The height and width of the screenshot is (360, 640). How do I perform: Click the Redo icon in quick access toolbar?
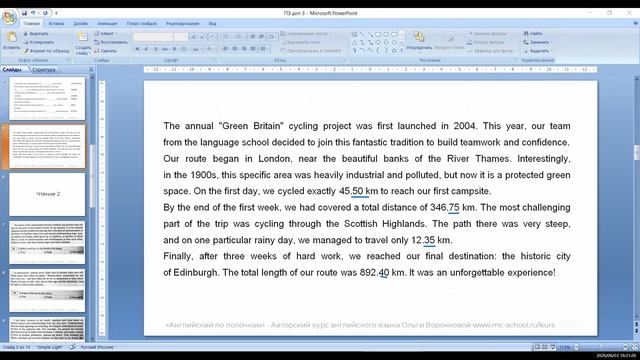pyautogui.click(x=45, y=13)
